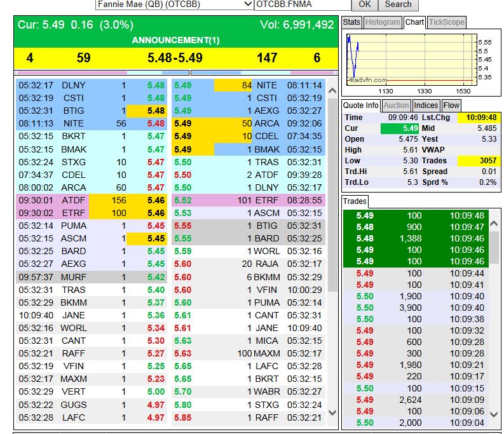The height and width of the screenshot is (434, 504).
Task: Switch to the Stats tab
Action: [x=351, y=22]
